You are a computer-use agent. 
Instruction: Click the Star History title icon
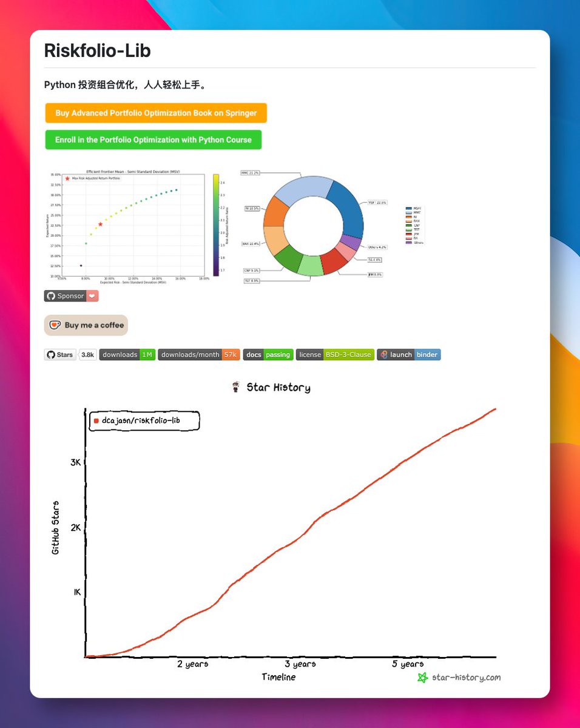coord(236,387)
